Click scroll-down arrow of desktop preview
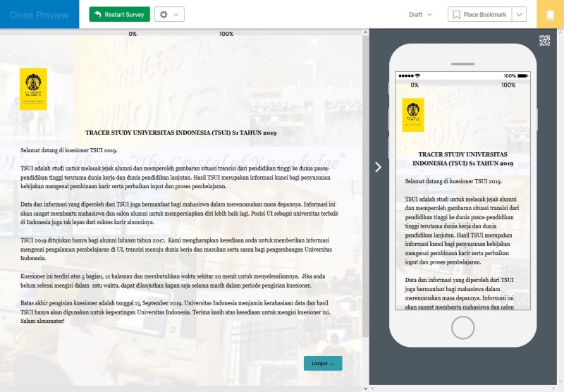Image resolution: width=564 pixels, height=392 pixels. pyautogui.click(x=365, y=388)
